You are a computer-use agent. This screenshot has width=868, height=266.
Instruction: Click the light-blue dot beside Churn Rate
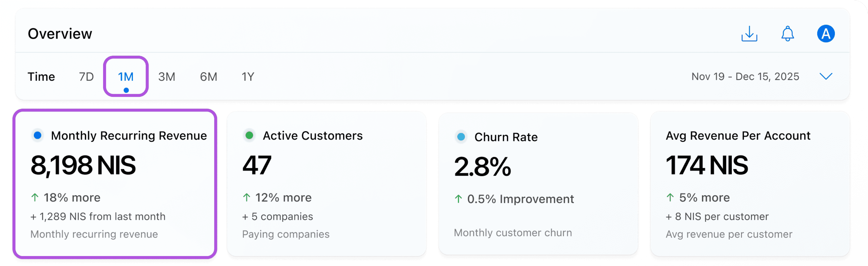point(461,137)
